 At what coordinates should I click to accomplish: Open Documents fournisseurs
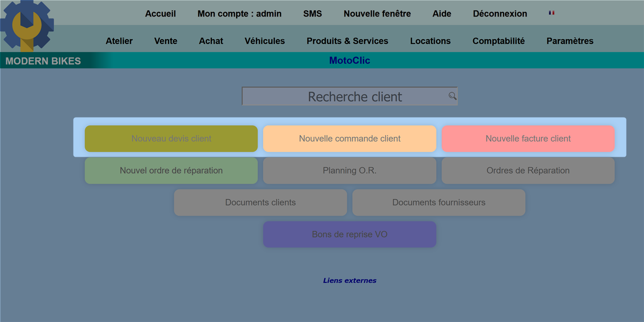pos(439,203)
